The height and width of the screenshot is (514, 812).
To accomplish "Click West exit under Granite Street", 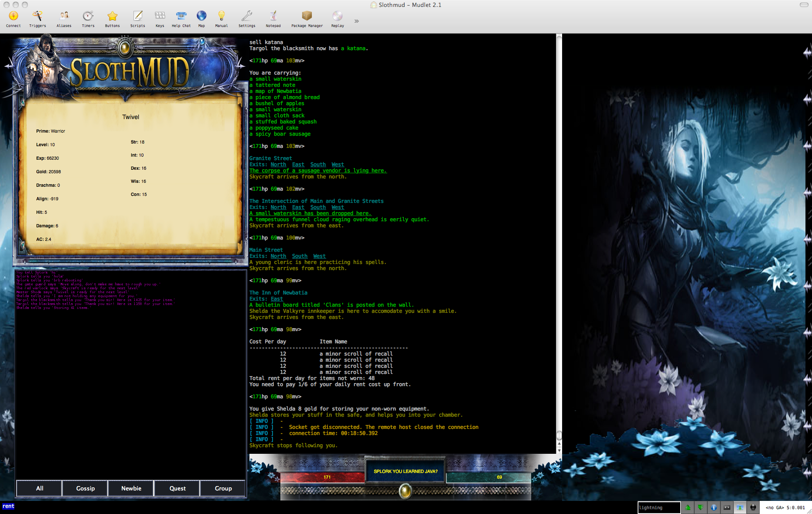I will tap(338, 164).
